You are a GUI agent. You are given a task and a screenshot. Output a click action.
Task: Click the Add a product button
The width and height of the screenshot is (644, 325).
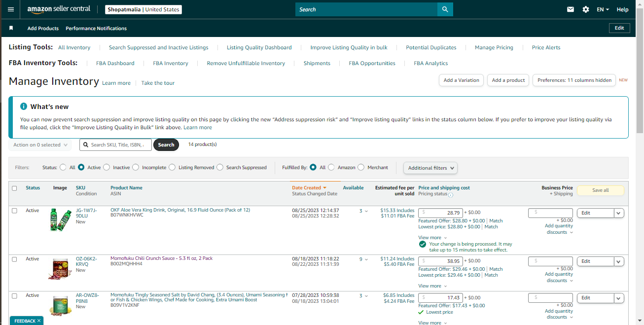point(508,80)
